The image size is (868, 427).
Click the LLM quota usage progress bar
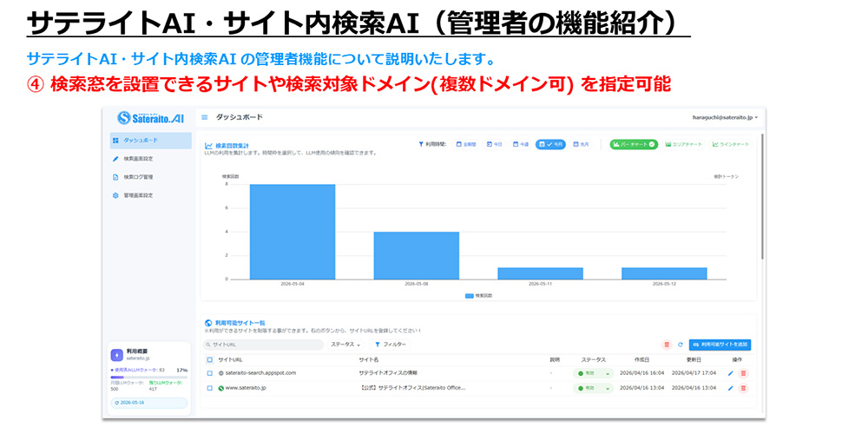click(149, 378)
